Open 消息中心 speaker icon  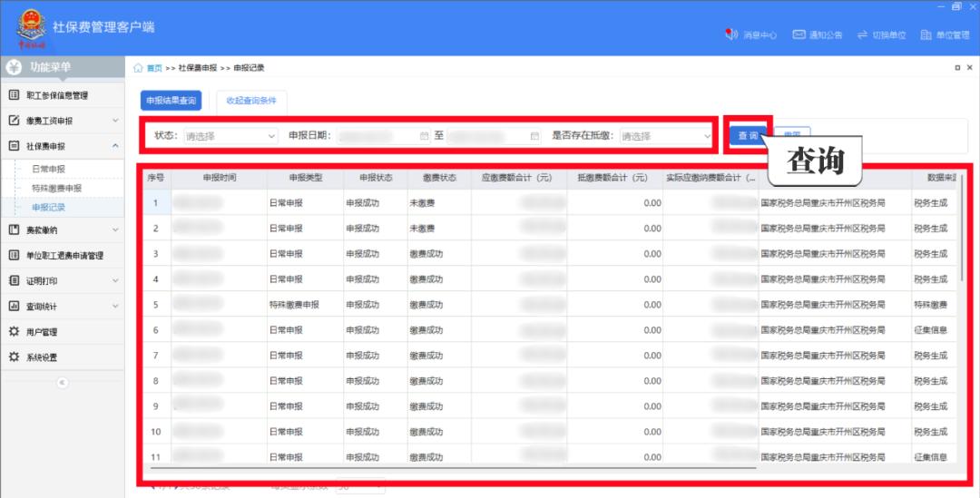731,34
